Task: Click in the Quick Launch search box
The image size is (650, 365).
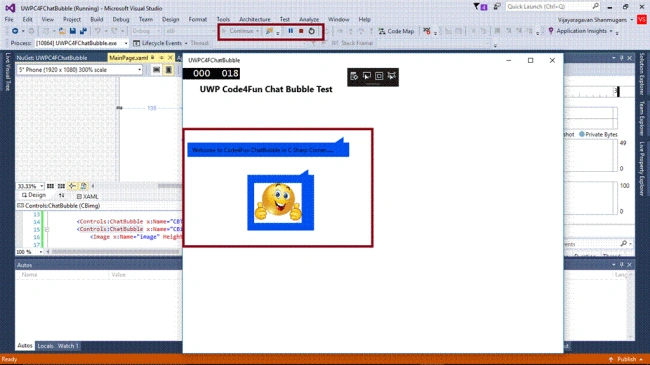Action: [553, 7]
